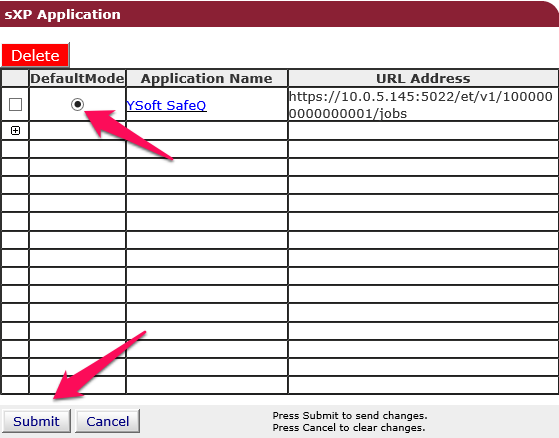Click empty Application Name cell in plus-icon row
Screen dimensions: 559x438
(207, 130)
